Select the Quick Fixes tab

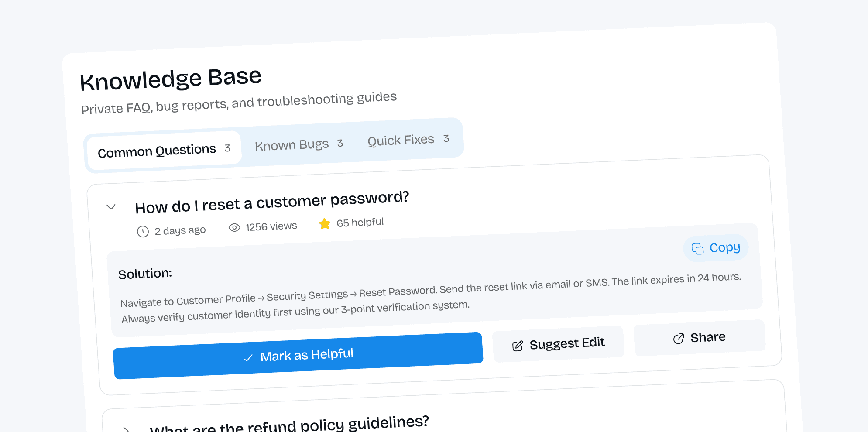click(408, 140)
